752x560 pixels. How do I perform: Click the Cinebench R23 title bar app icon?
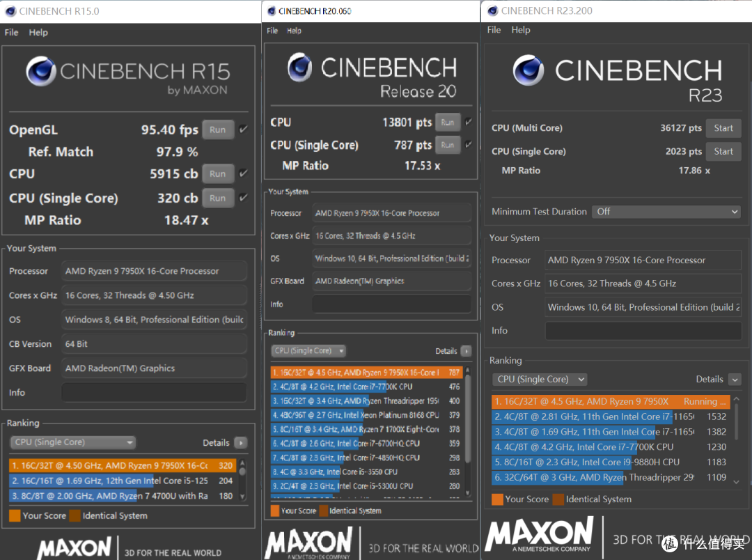tap(492, 10)
